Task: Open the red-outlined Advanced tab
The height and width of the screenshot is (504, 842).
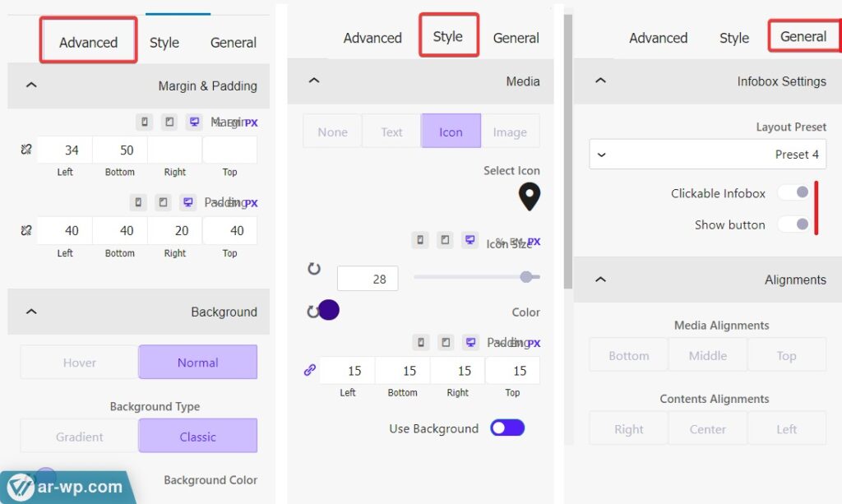Action: click(x=89, y=42)
